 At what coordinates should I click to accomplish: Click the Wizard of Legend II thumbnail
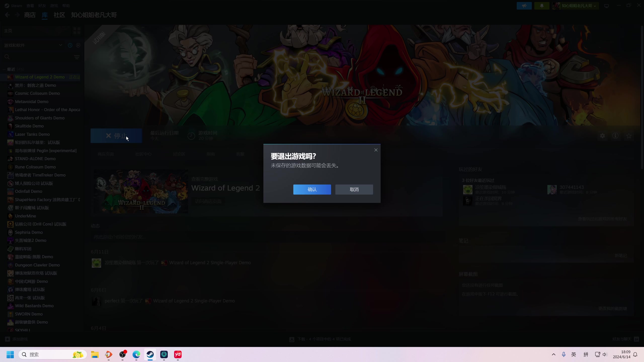pyautogui.click(x=141, y=191)
